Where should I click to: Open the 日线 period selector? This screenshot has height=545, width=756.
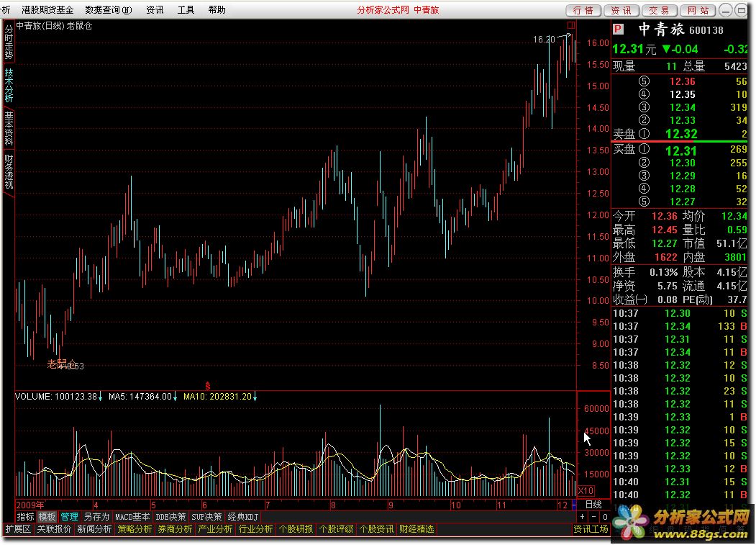pos(593,505)
